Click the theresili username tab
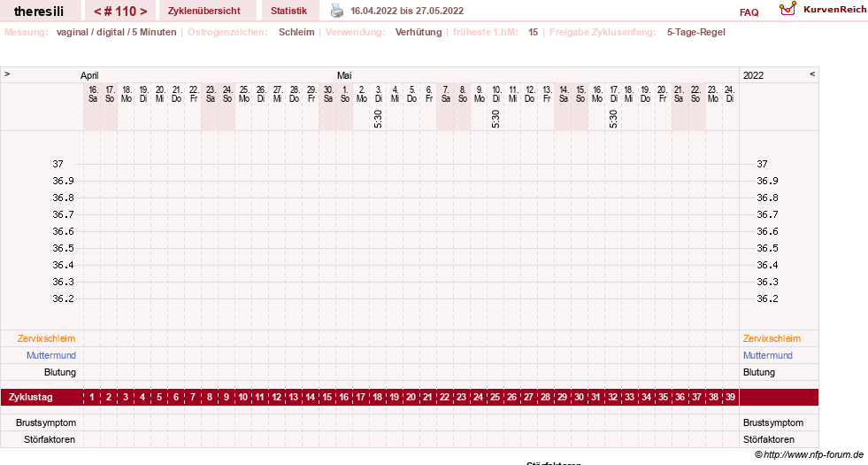Viewport: 868px width, 465px height. [39, 12]
